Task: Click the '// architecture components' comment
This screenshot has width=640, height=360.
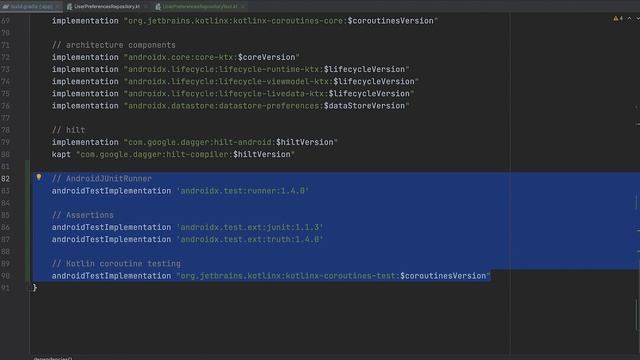Action: (x=114, y=45)
